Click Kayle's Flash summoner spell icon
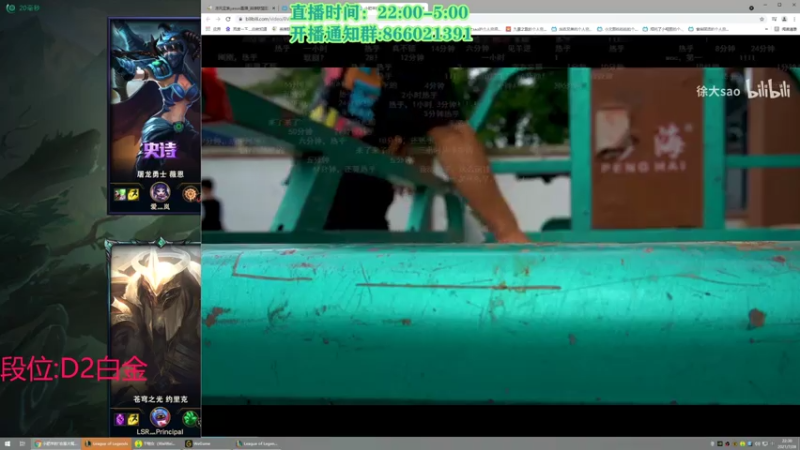 [x=133, y=419]
